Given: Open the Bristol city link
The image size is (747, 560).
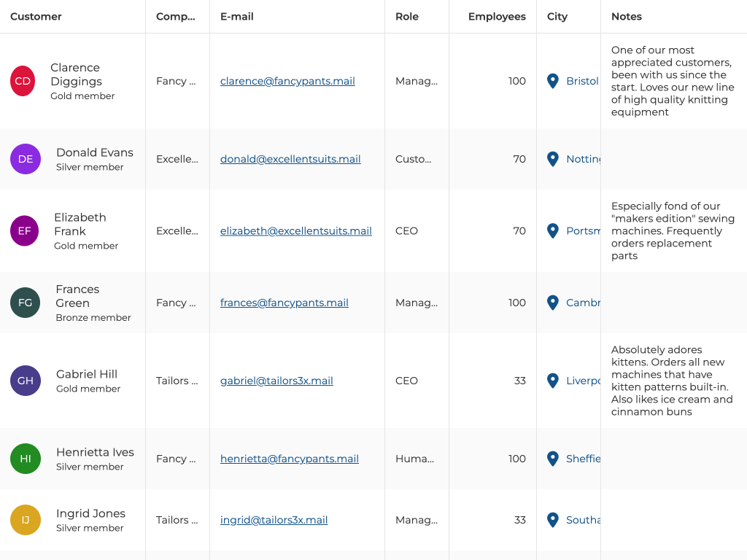Looking at the screenshot, I should [x=582, y=81].
